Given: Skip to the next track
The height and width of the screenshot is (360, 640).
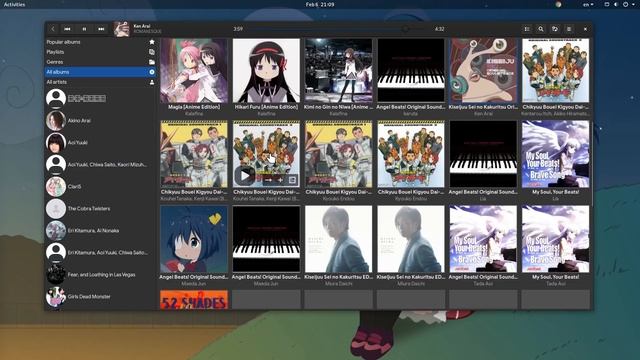Looking at the screenshot, I should [101, 29].
